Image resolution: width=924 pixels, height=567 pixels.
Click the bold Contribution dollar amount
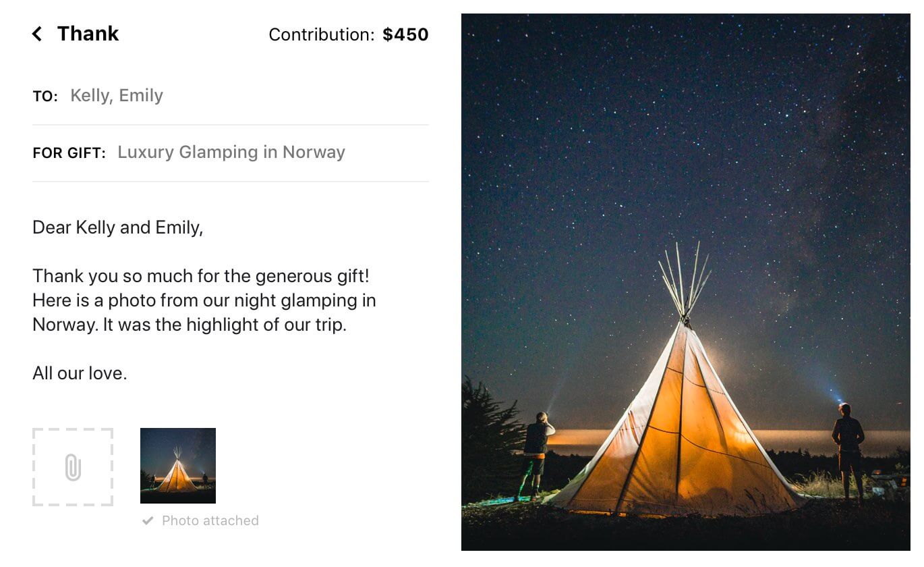coord(406,34)
